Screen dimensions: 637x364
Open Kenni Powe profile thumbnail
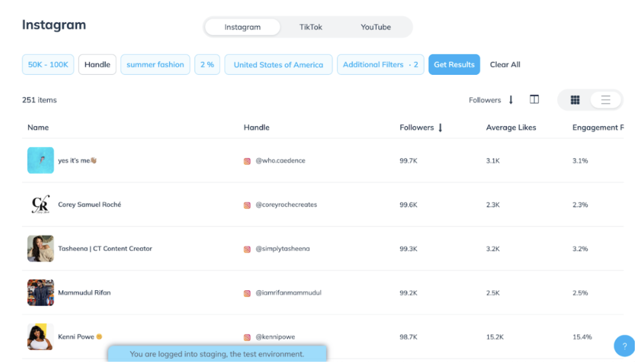pos(40,337)
